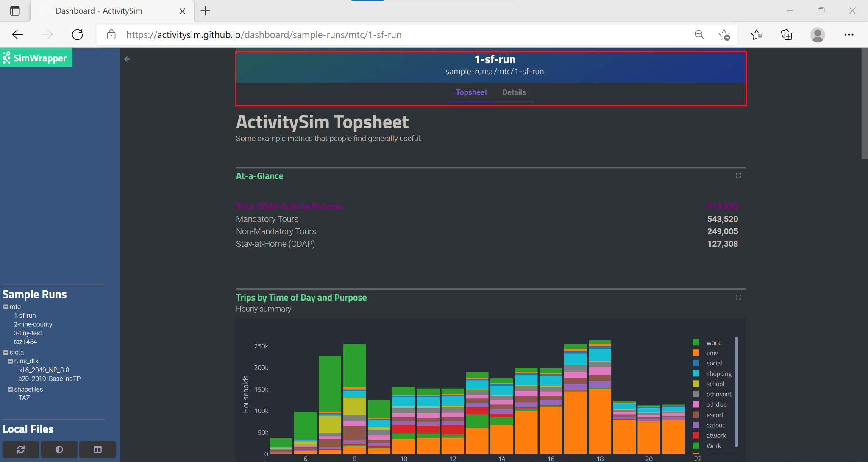Toggle work series in chart legend

(x=713, y=342)
